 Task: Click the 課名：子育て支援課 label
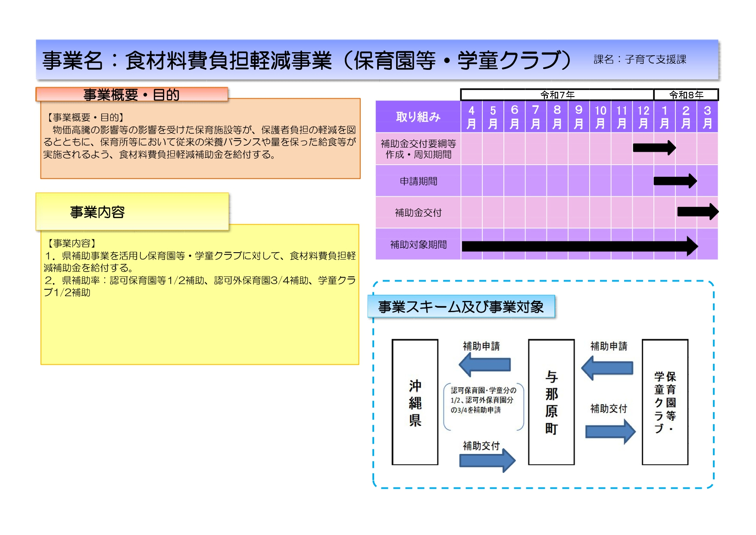pos(640,59)
